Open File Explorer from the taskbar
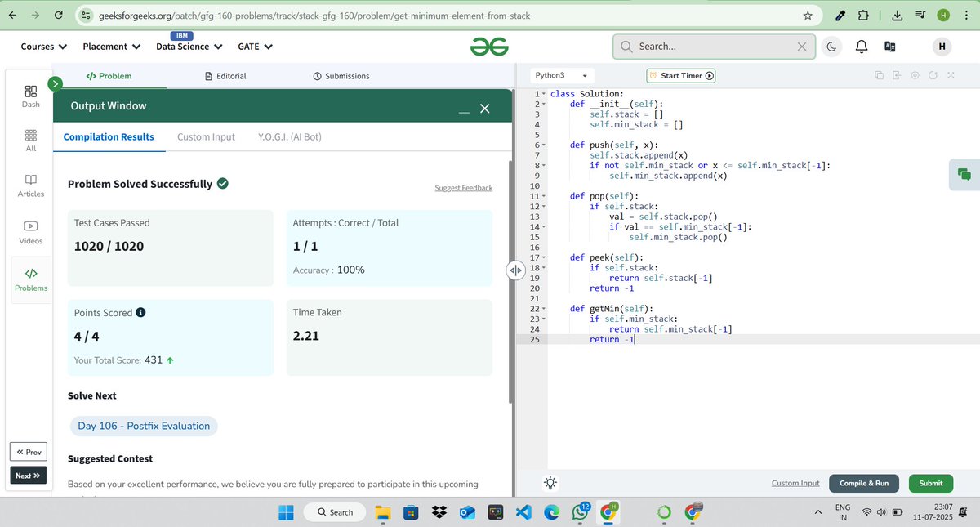Screen dimensions: 980x527 pyautogui.click(x=383, y=512)
